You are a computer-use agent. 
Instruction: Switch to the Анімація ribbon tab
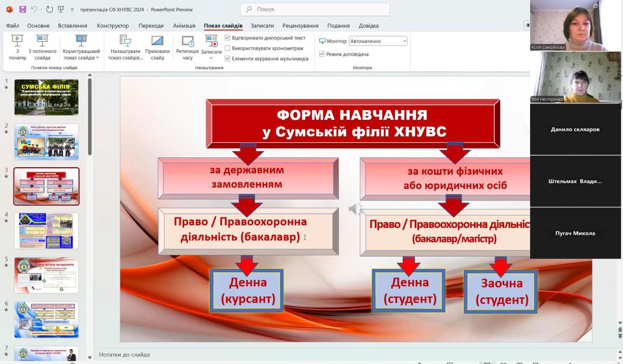click(x=184, y=25)
